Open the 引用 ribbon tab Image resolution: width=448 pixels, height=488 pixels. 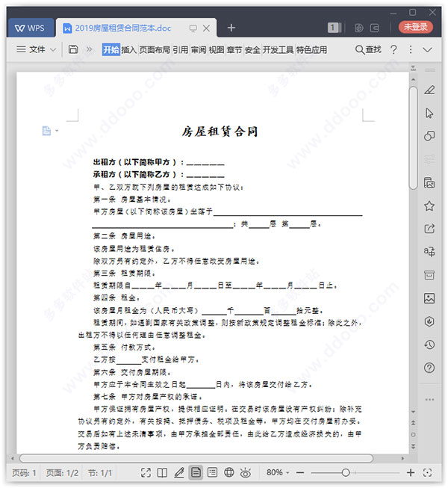coord(181,50)
